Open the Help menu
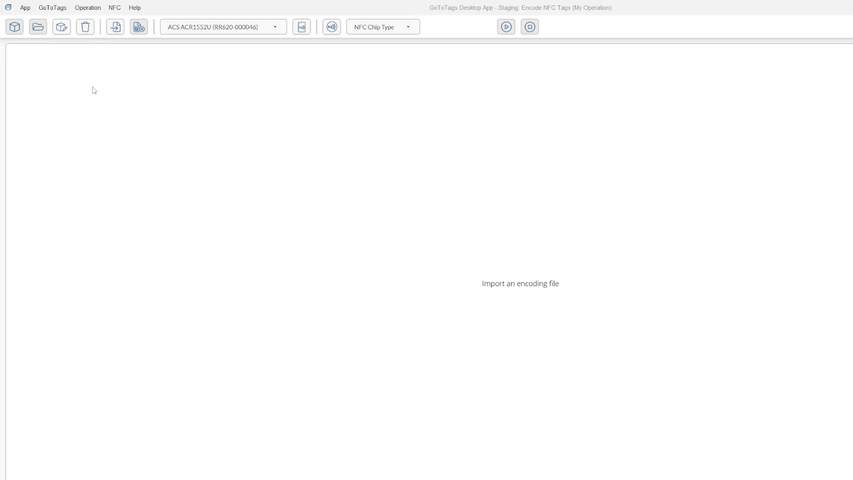Image resolution: width=853 pixels, height=480 pixels. pyautogui.click(x=135, y=8)
